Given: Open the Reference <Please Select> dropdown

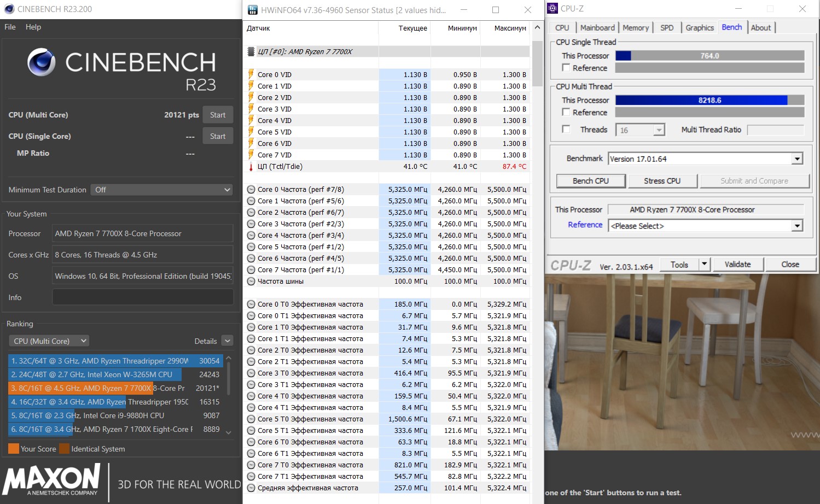Looking at the screenshot, I should click(x=797, y=226).
